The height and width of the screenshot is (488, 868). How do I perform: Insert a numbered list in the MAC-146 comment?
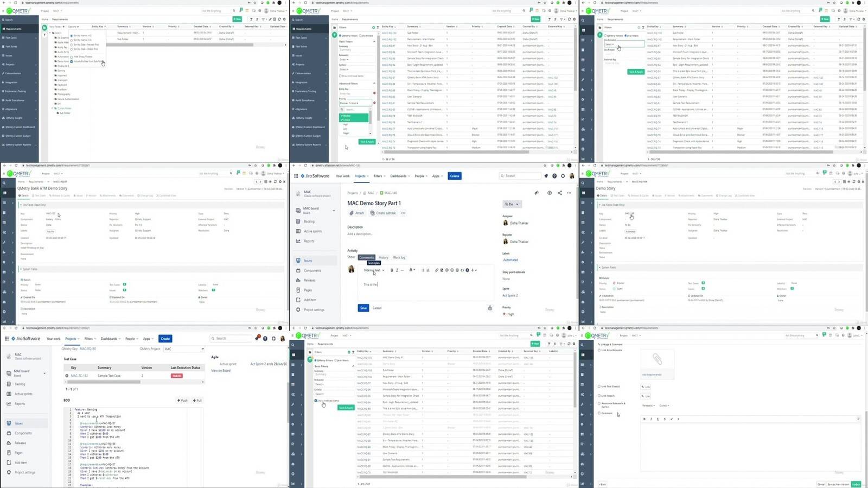tap(428, 270)
